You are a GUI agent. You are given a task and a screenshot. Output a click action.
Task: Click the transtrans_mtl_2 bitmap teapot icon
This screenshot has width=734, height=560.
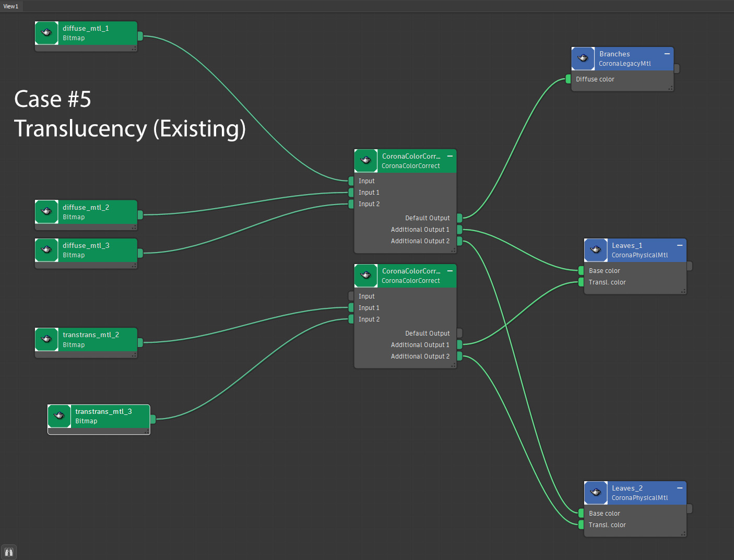point(46,339)
